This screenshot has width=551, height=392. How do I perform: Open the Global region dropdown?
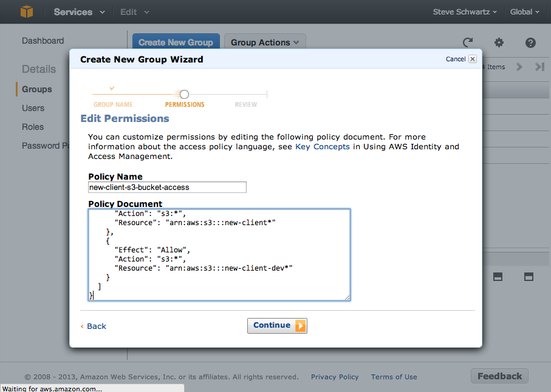pos(525,12)
